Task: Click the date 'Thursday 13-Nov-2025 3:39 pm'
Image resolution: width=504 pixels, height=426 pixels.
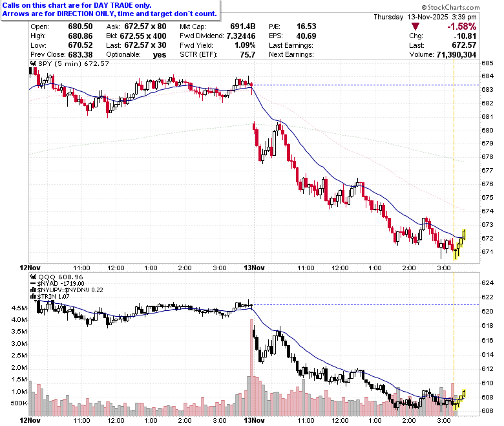Action: (425, 17)
